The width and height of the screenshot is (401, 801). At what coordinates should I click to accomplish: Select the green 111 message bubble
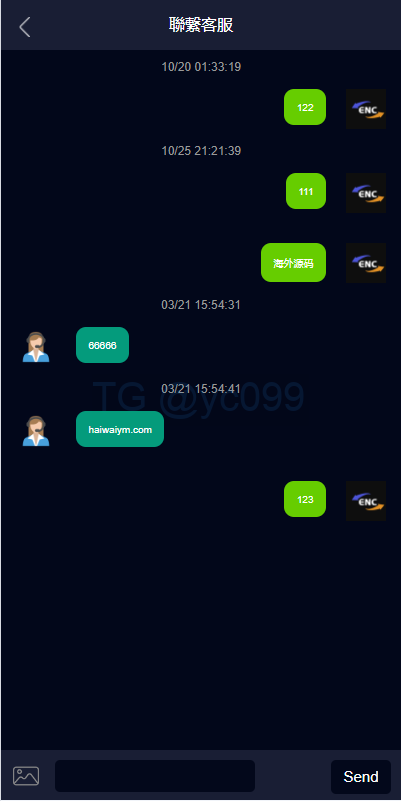click(306, 191)
